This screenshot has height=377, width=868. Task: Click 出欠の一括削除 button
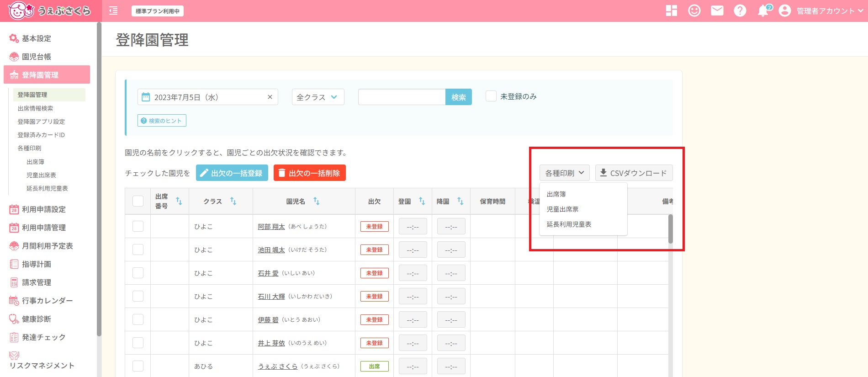[310, 173]
